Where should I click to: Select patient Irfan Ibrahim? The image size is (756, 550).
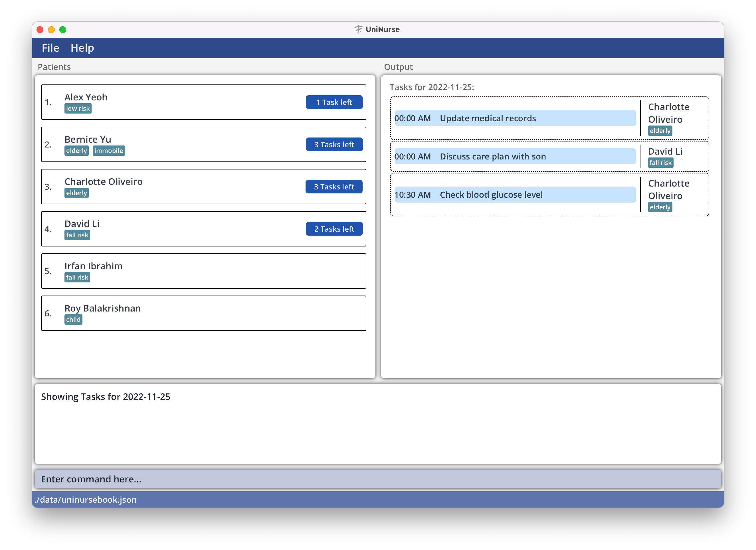[203, 271]
